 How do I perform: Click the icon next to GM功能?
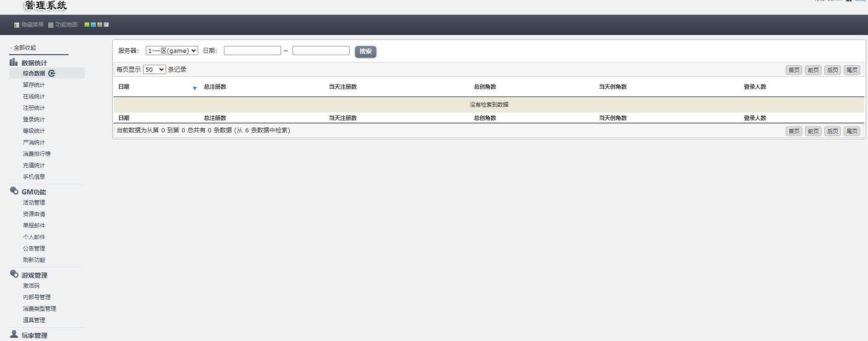(x=14, y=191)
